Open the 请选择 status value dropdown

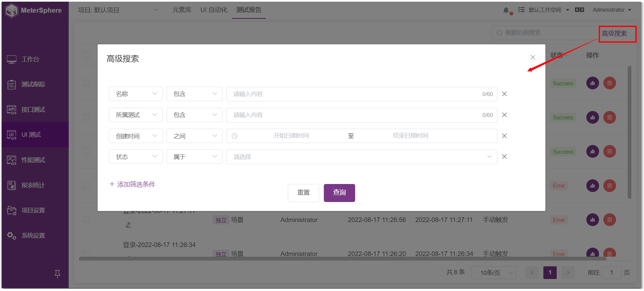pos(362,157)
